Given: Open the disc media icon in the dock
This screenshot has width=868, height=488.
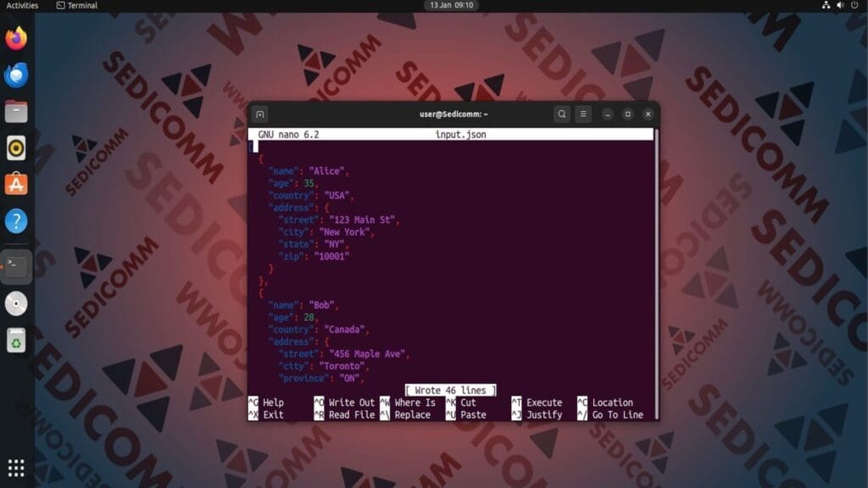Looking at the screenshot, I should [x=16, y=302].
